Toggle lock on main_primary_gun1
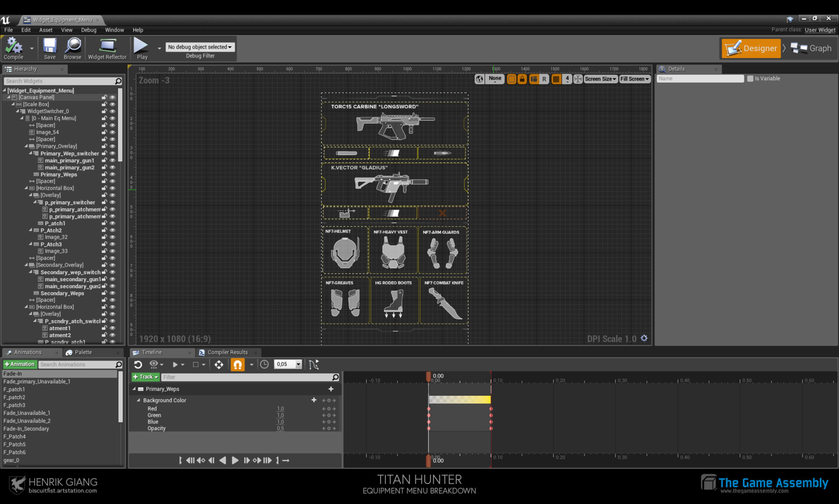The height and width of the screenshot is (504, 839). [x=104, y=160]
